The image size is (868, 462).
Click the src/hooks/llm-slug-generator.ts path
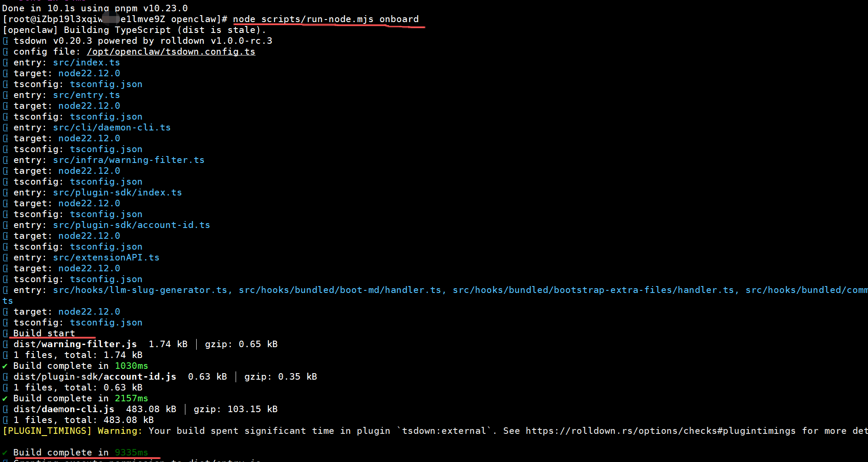[140, 290]
